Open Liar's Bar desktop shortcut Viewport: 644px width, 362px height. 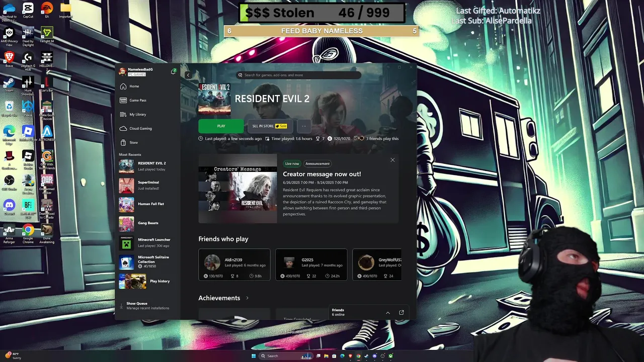click(x=47, y=84)
